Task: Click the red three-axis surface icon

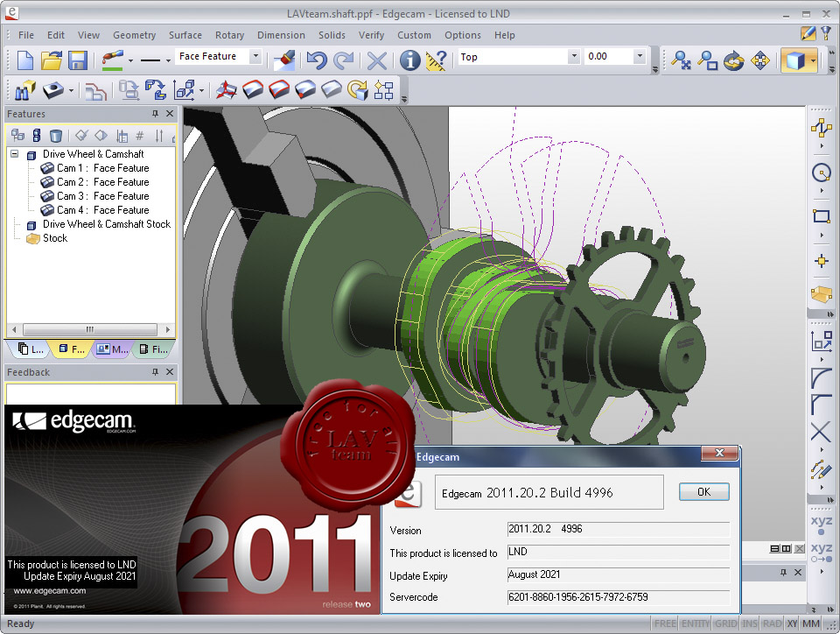Action: coord(226,90)
